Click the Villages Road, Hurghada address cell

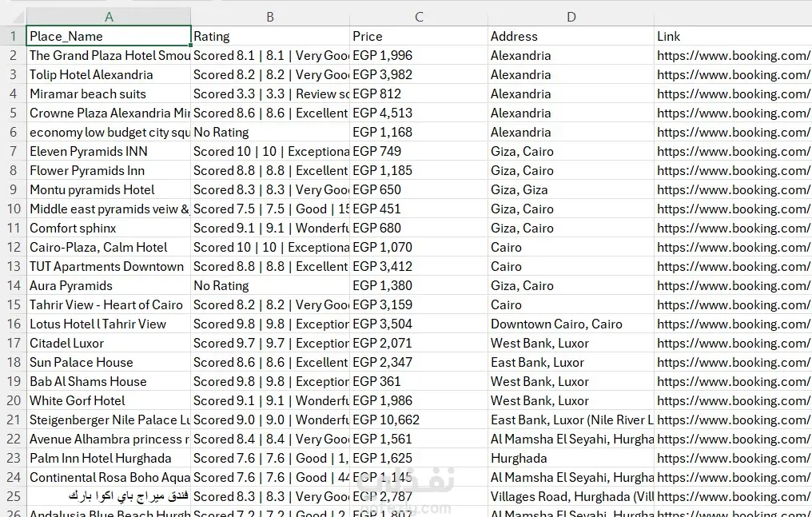(571, 496)
